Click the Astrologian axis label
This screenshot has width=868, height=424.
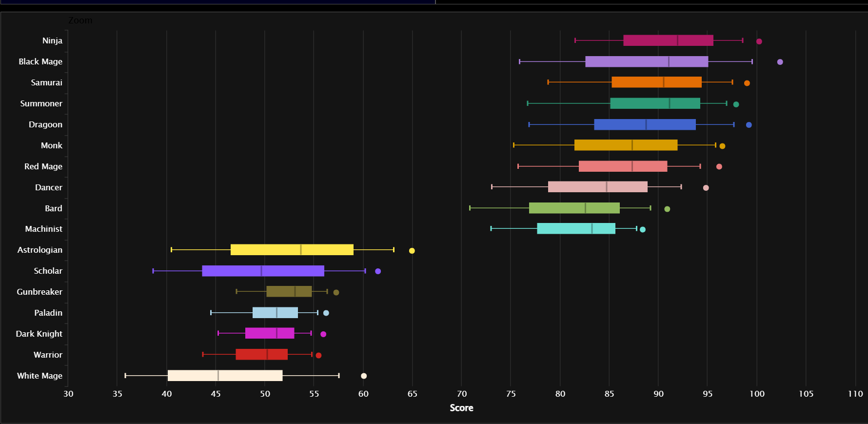(40, 250)
